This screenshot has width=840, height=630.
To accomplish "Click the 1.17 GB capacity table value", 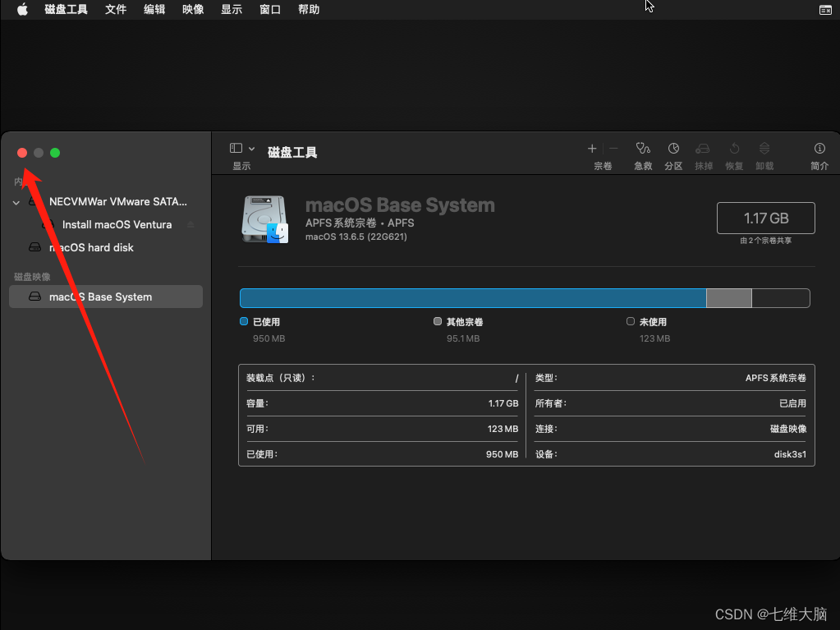I will click(x=503, y=403).
